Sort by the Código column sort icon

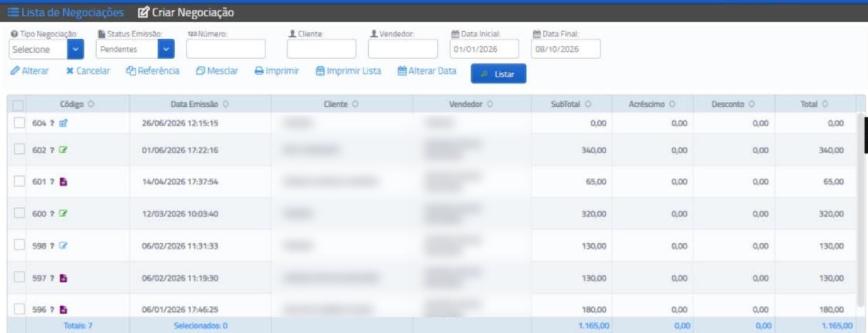tap(91, 104)
